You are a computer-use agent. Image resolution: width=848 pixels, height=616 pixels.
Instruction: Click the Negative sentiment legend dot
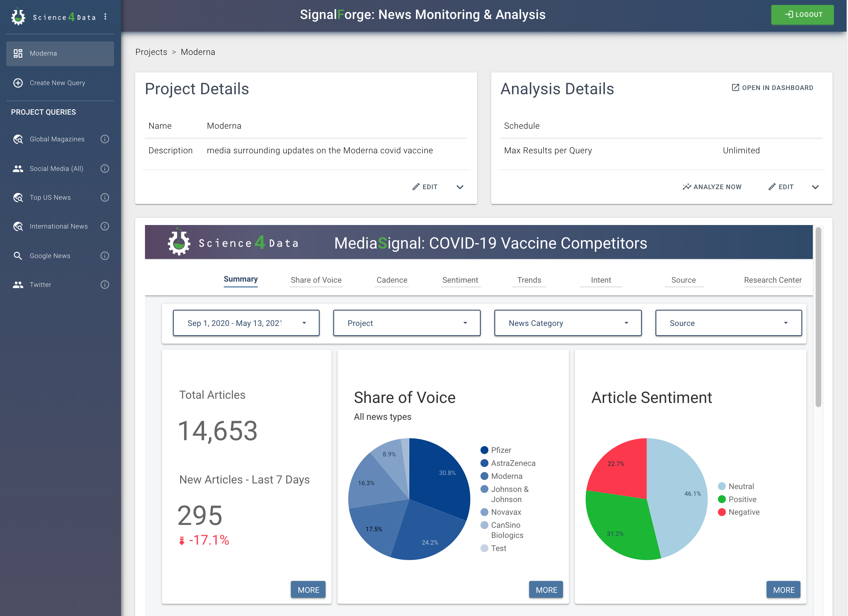[722, 512]
